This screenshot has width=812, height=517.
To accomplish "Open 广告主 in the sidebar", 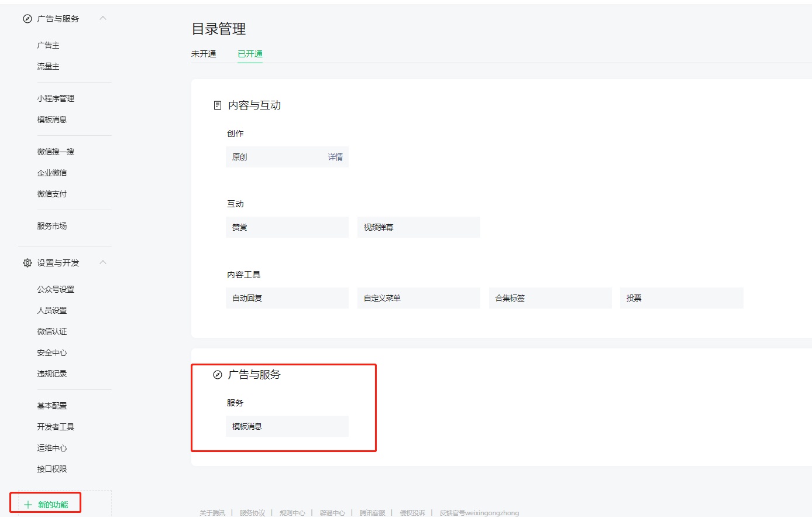I will 48,45.
